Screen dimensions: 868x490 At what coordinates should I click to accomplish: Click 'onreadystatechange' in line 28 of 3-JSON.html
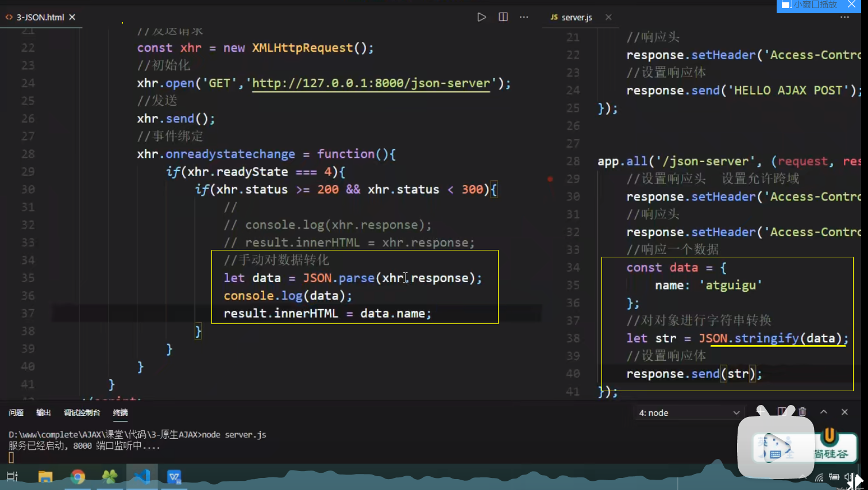coord(230,154)
